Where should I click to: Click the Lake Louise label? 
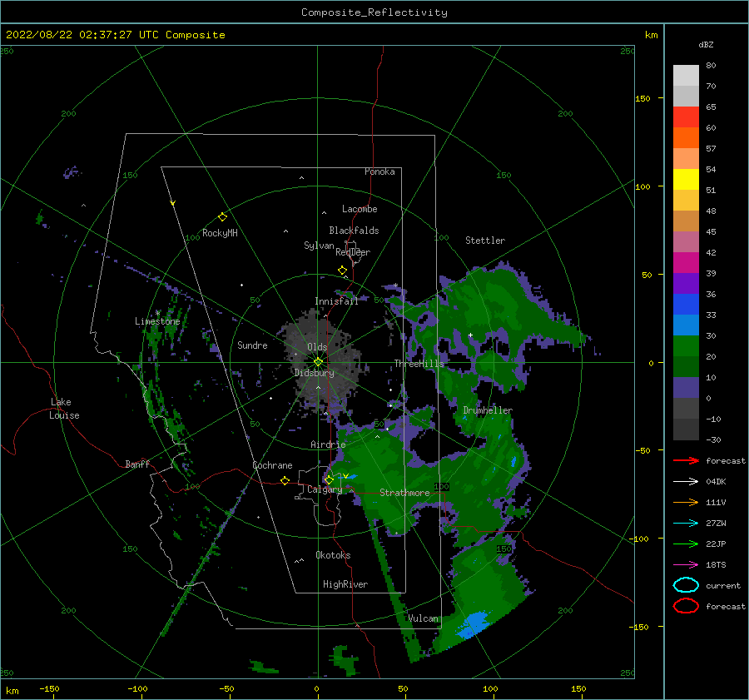click(x=64, y=409)
